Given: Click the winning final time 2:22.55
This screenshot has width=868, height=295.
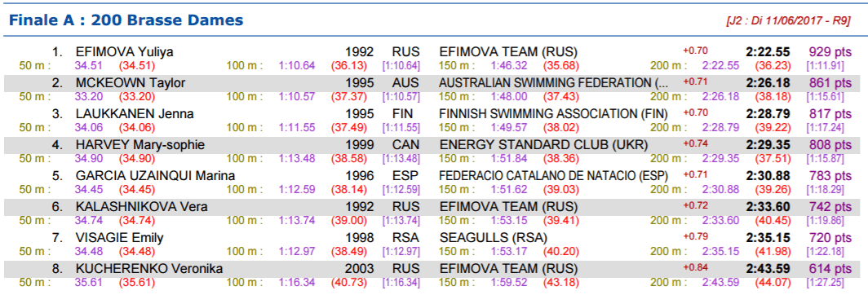Looking at the screenshot, I should [767, 52].
